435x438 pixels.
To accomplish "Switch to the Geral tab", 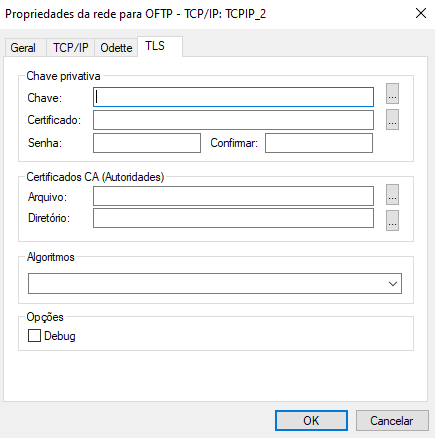I will [23, 48].
